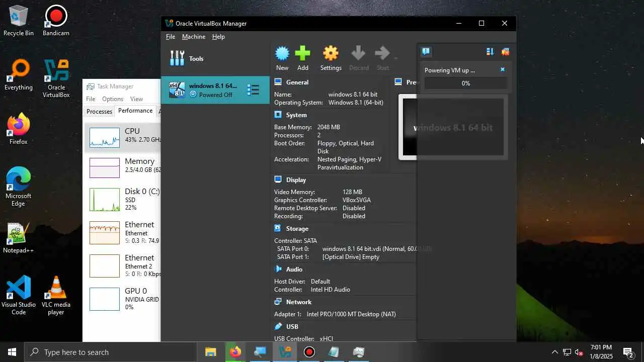The image size is (644, 362).
Task: Click the delete finished notifications icon
Action: [505, 52]
